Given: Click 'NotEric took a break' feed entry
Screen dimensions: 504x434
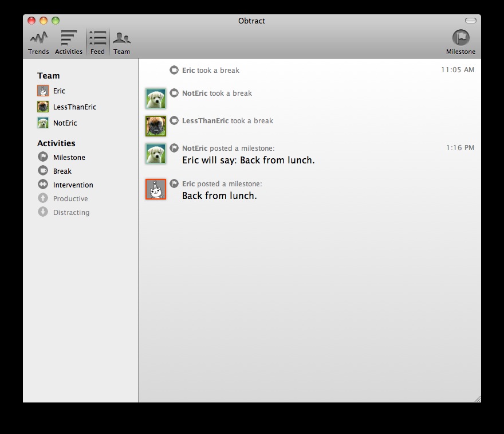Looking at the screenshot, I should (217, 93).
